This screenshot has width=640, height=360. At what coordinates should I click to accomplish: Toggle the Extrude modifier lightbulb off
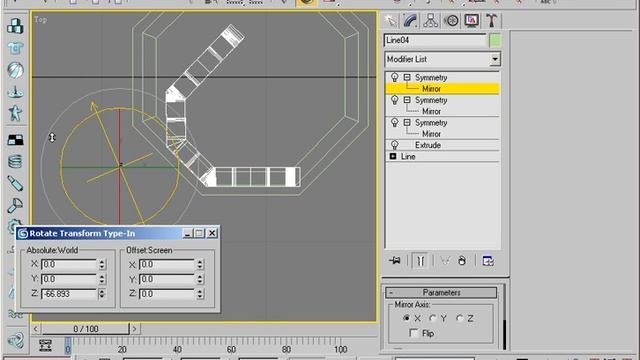(394, 145)
